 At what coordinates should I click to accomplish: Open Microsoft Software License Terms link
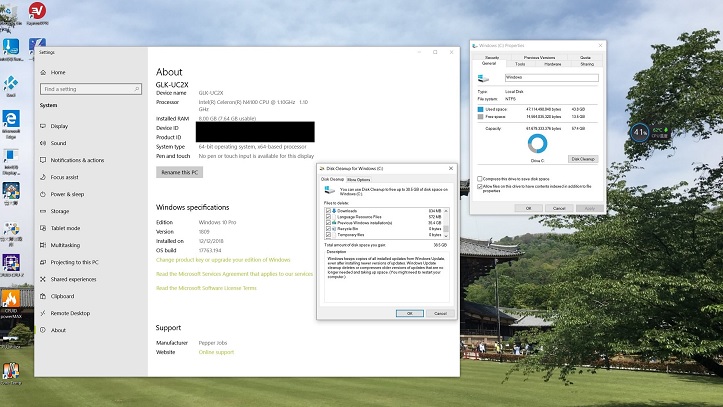206,288
